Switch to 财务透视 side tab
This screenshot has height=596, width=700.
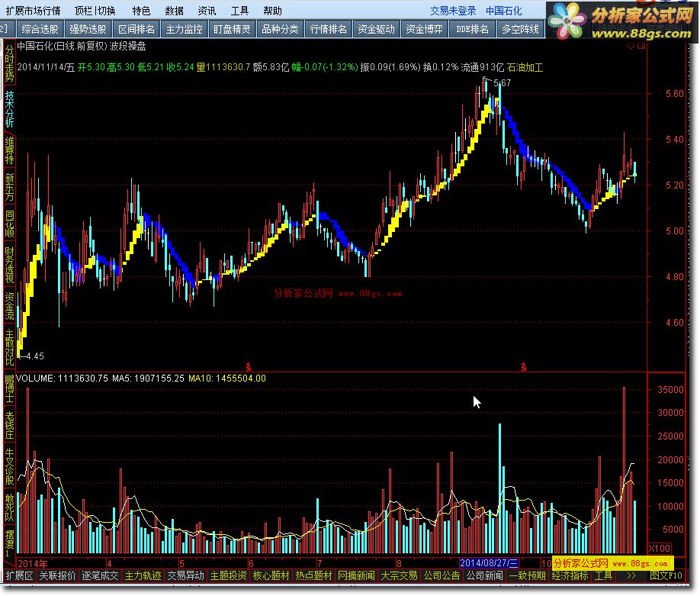[9, 266]
